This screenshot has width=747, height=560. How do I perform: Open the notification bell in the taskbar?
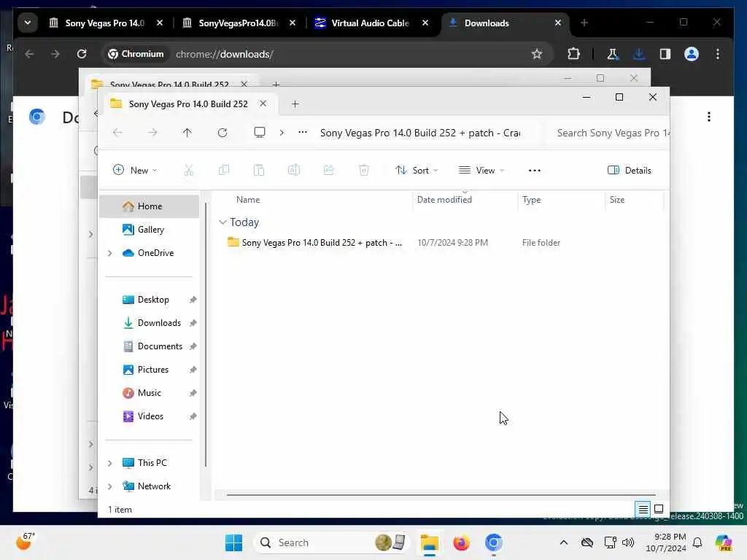tap(697, 542)
